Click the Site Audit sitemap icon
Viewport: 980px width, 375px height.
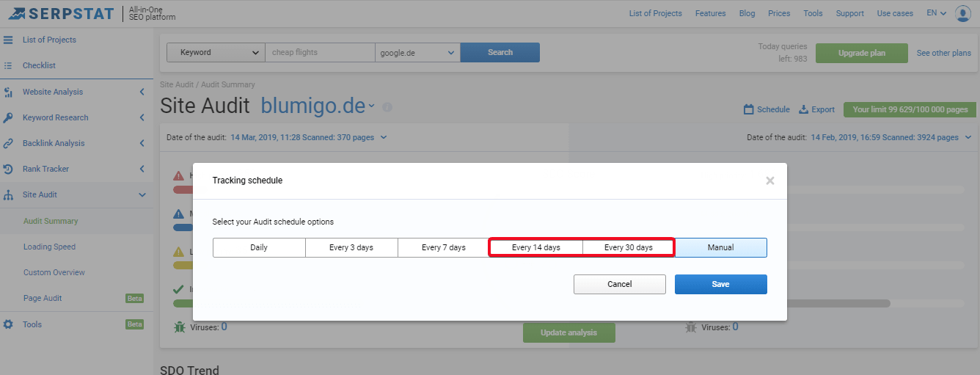[x=8, y=194]
